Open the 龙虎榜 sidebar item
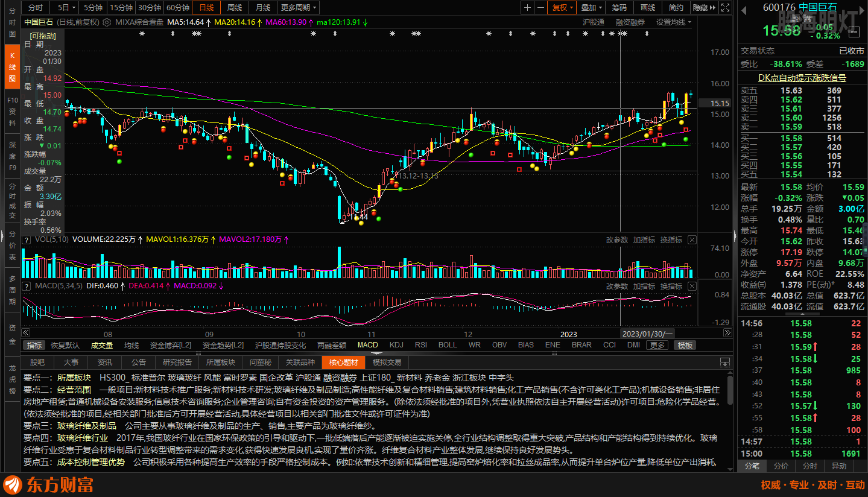Image resolution: width=868 pixels, height=497 pixels. (x=12, y=379)
